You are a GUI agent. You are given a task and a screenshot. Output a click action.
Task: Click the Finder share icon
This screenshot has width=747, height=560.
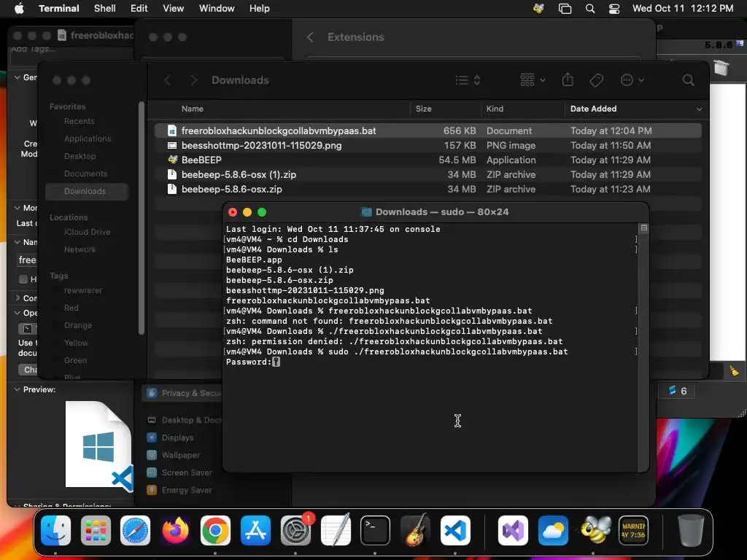point(568,79)
